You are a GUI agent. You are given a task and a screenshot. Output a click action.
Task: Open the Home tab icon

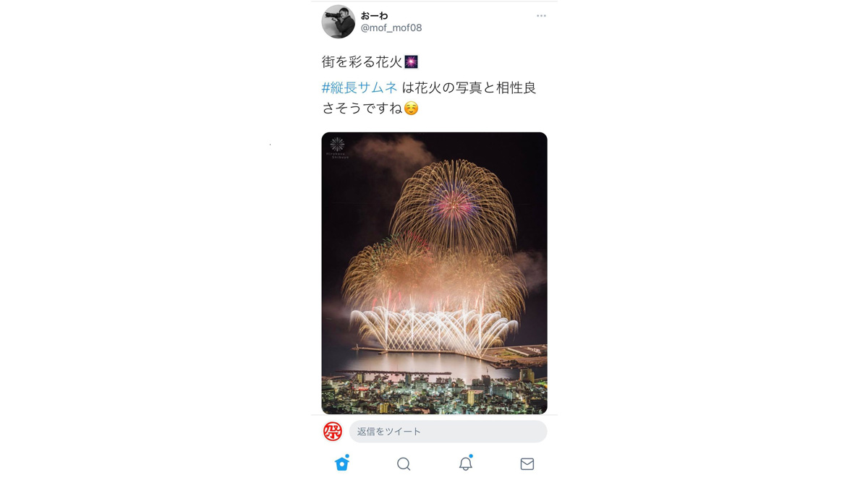point(342,463)
